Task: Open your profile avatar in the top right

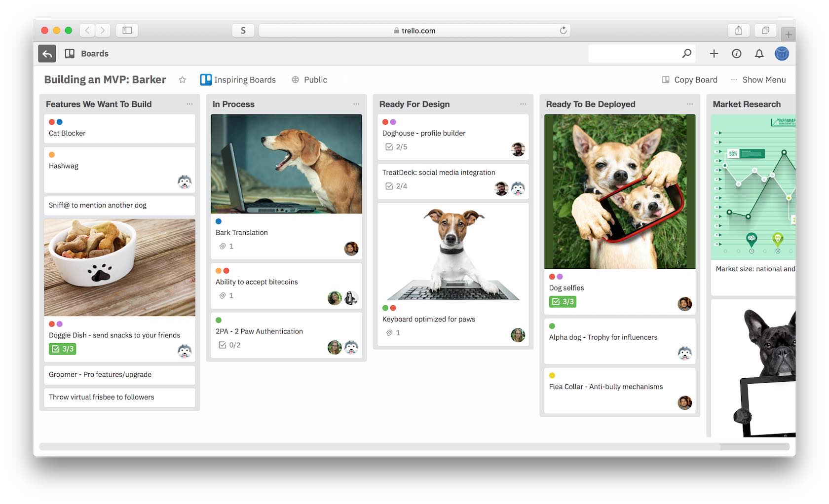Action: click(782, 54)
